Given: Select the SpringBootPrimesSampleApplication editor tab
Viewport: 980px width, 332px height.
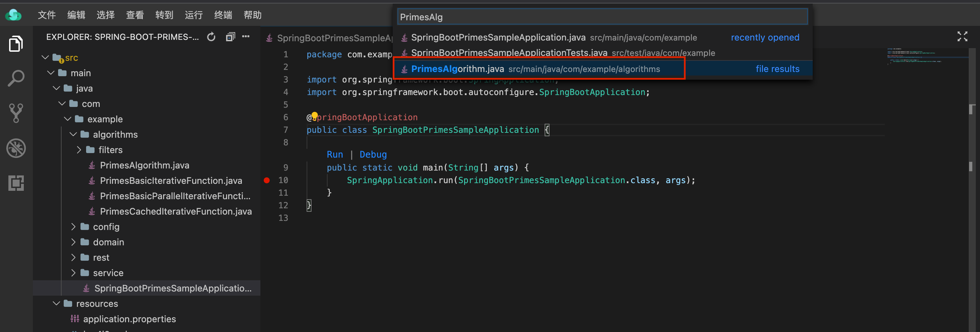Looking at the screenshot, I should point(329,38).
